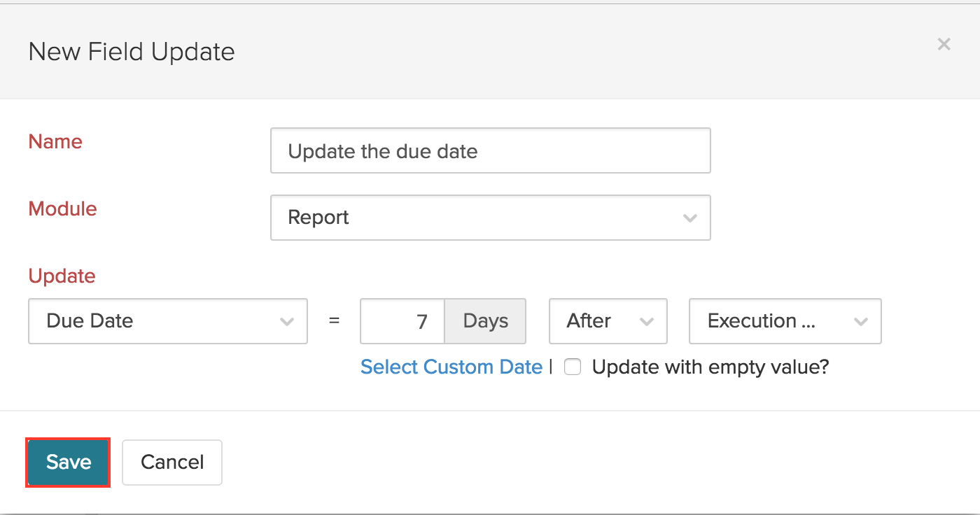Click the red Update label
Viewport: 980px width, 515px height.
tap(62, 276)
